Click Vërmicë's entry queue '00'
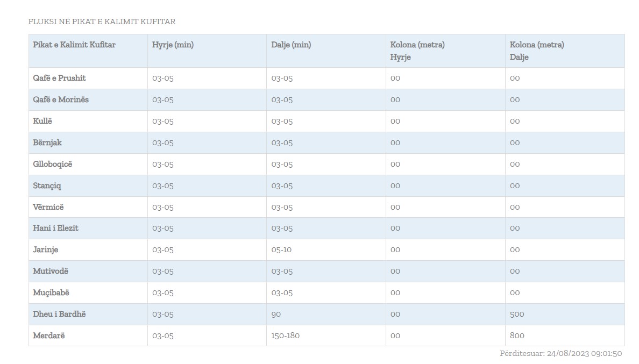The width and height of the screenshot is (639, 364). coord(395,207)
